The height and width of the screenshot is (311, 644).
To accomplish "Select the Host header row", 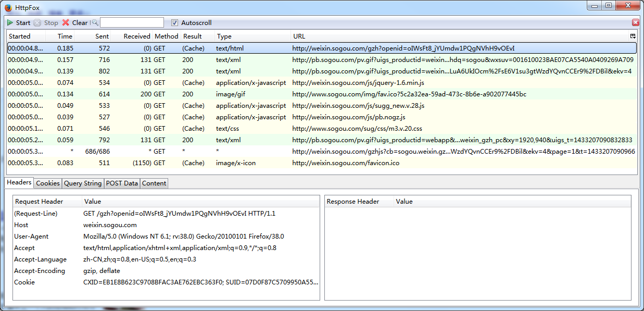I will [x=167, y=225].
